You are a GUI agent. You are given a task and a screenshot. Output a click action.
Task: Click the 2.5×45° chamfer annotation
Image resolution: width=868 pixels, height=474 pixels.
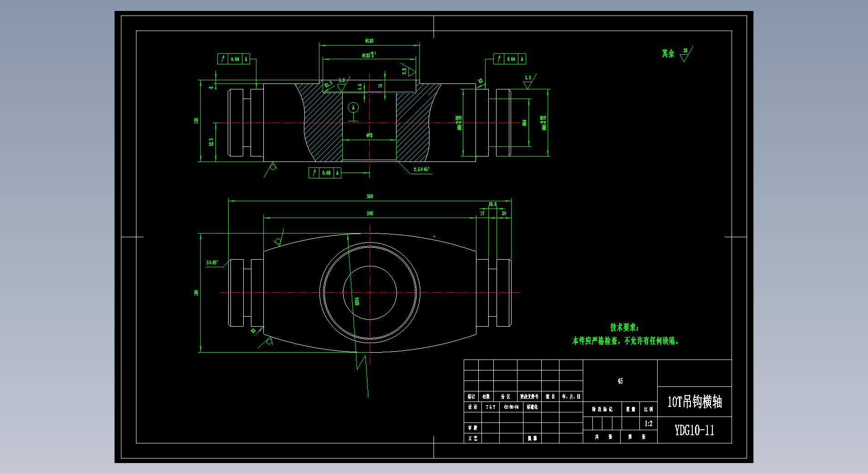coord(421,169)
